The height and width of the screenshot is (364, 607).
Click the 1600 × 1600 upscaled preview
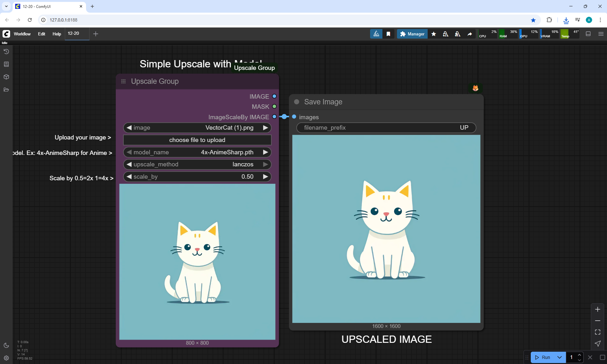point(386,229)
